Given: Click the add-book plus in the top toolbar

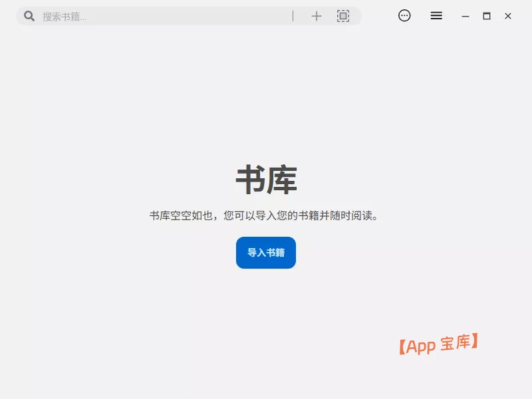Looking at the screenshot, I should click(317, 15).
